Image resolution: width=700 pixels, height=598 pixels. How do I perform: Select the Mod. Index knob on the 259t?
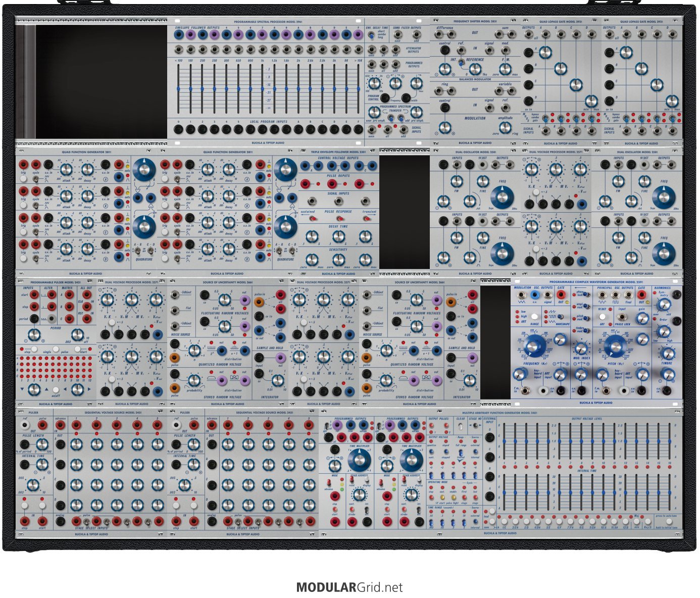(x=581, y=348)
